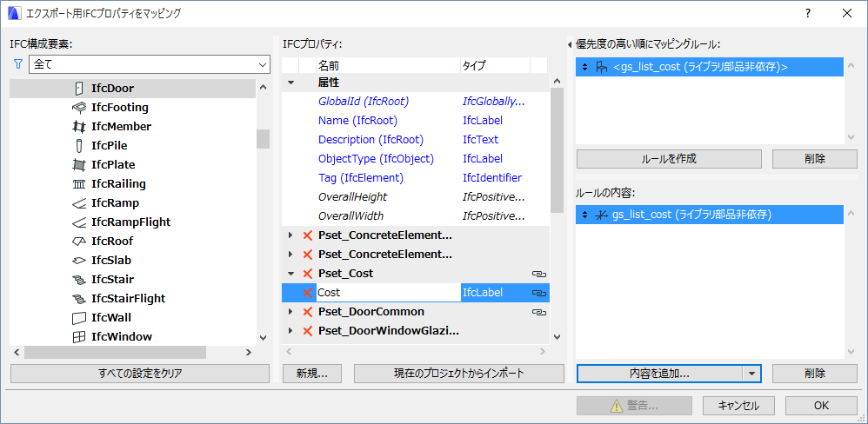Confirm the dialog with OK
Viewport: 868px width, 424px height.
822,405
